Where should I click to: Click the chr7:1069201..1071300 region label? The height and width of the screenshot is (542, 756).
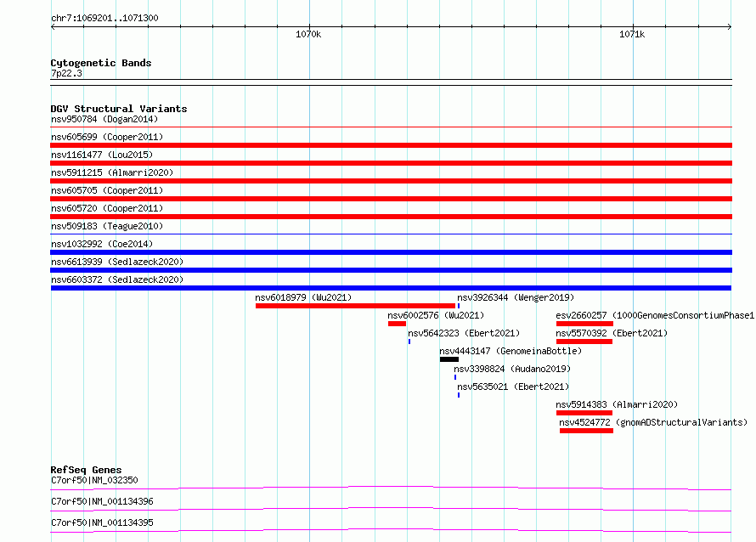[x=104, y=18]
